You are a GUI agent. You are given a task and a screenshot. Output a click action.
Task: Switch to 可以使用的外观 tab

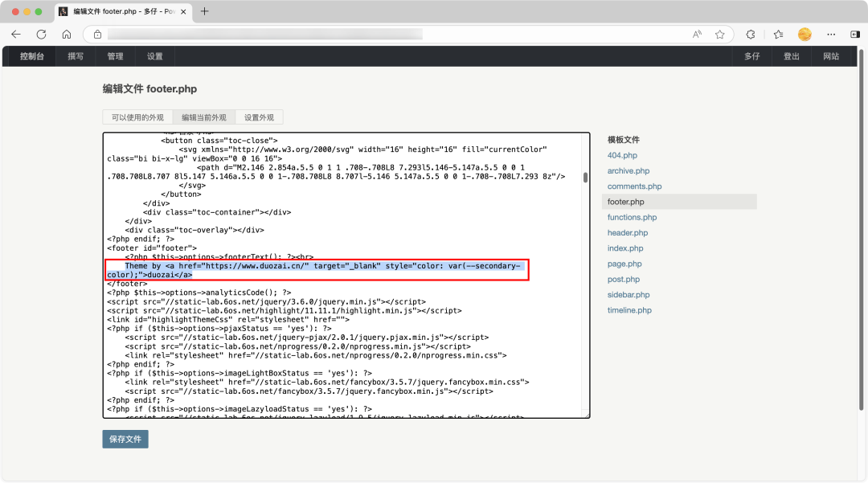click(x=138, y=117)
